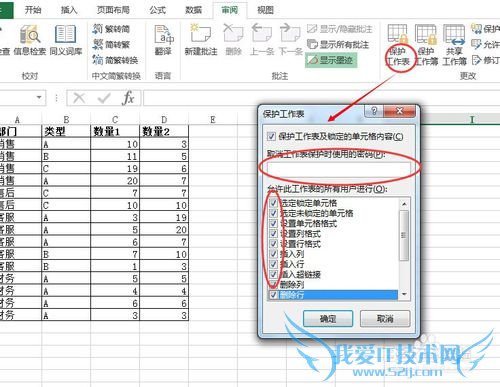Click 保护工作表 protect sheet icon

click(398, 45)
